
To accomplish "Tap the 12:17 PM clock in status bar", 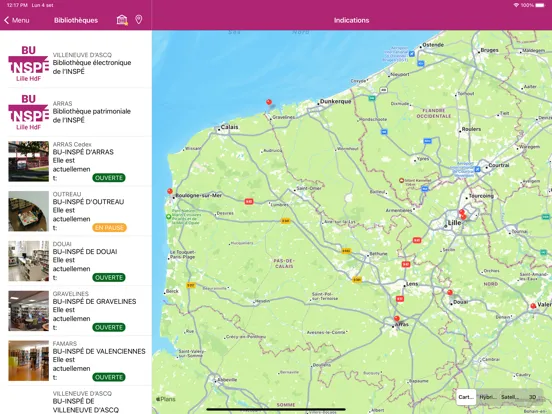I will (x=17, y=5).
